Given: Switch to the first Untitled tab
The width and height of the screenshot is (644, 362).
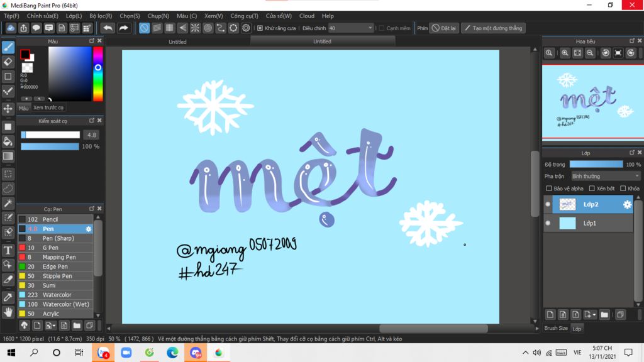Looking at the screenshot, I should (177, 42).
